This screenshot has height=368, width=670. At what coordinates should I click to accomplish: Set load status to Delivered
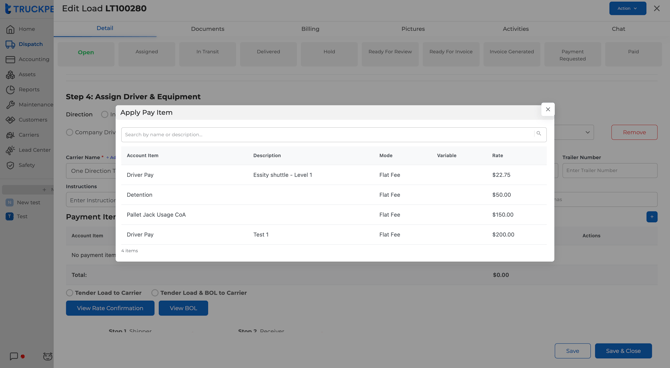268,54
